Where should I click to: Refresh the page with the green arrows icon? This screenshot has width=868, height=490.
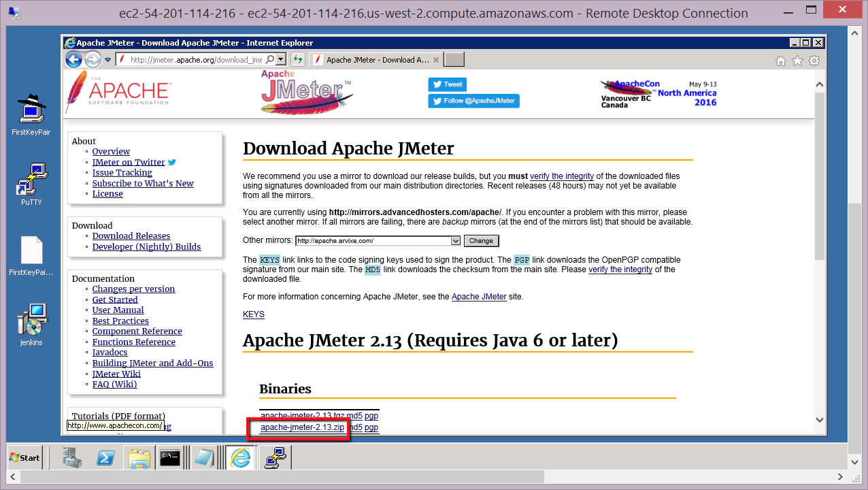point(297,60)
